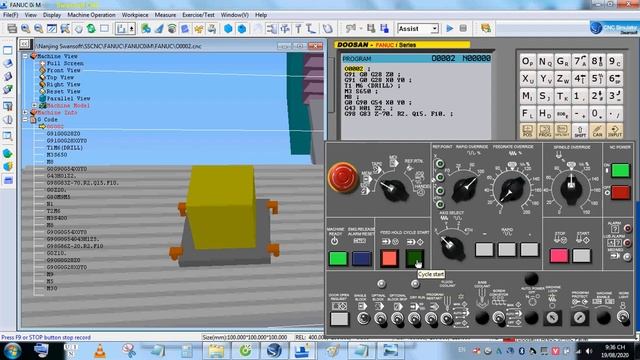Viewport: 640px width, 360px height.
Task: Click the gray stop icon beside play
Action: 463,29
